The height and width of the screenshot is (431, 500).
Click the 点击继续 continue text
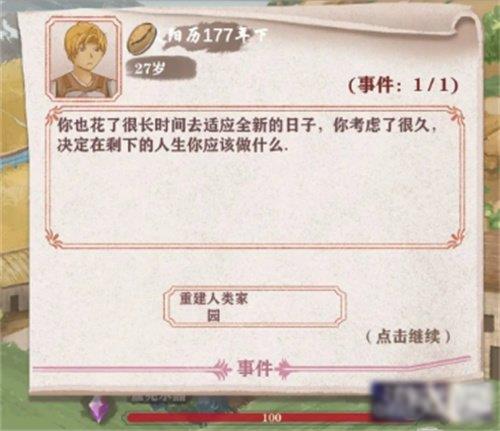pos(408,337)
